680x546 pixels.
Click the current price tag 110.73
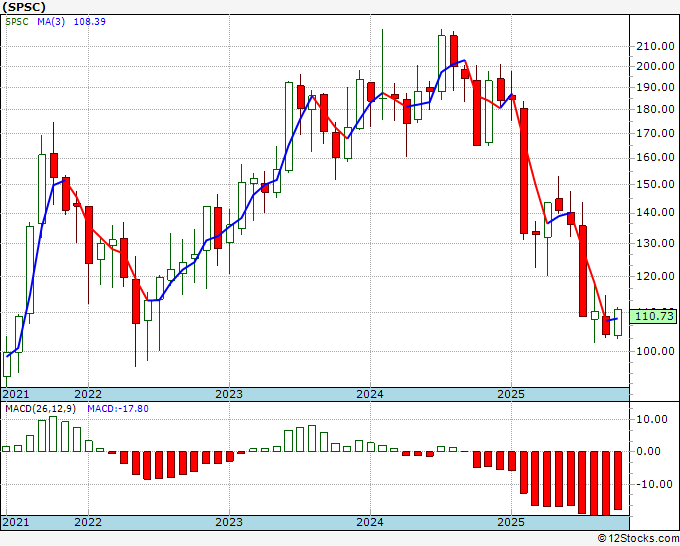653,316
